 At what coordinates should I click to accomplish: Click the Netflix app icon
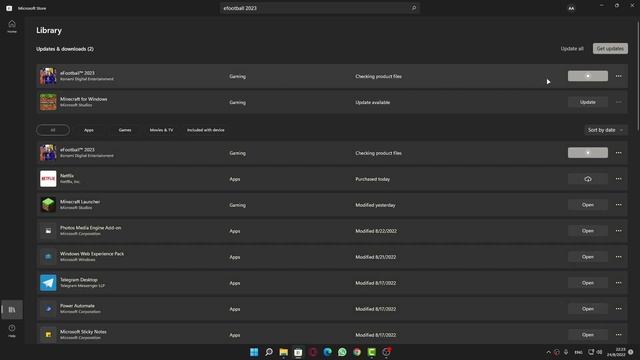tap(48, 179)
